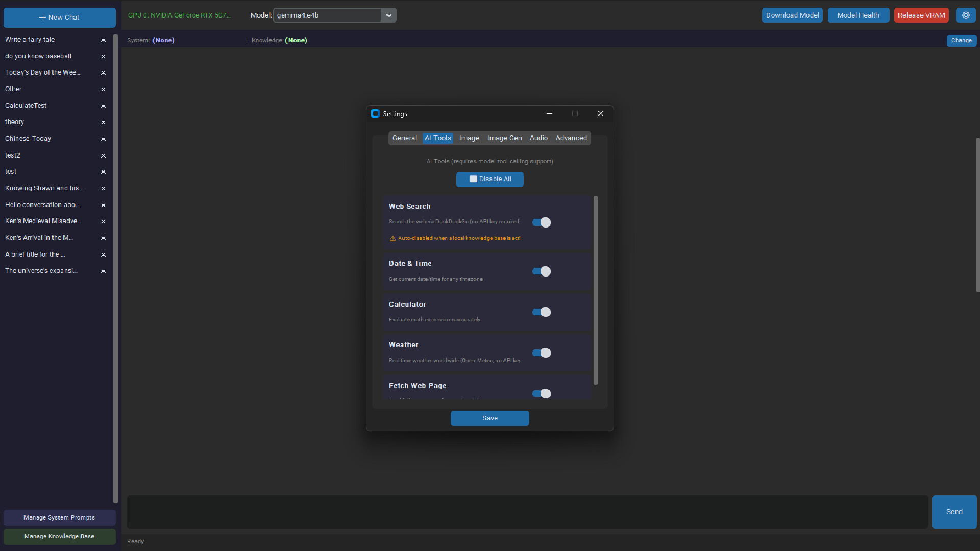Open Manage System Prompts
980x551 pixels.
(x=59, y=518)
